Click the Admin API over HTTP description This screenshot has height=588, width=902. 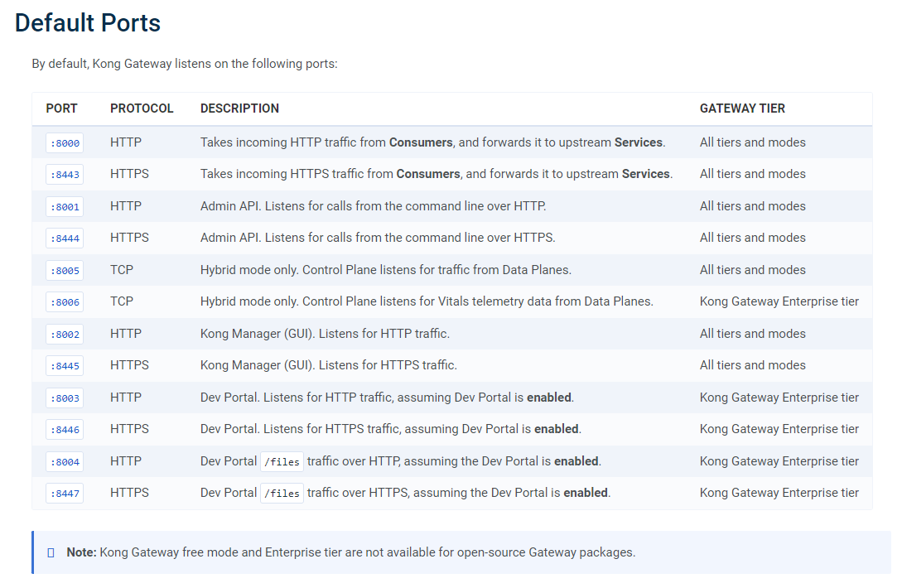(374, 206)
